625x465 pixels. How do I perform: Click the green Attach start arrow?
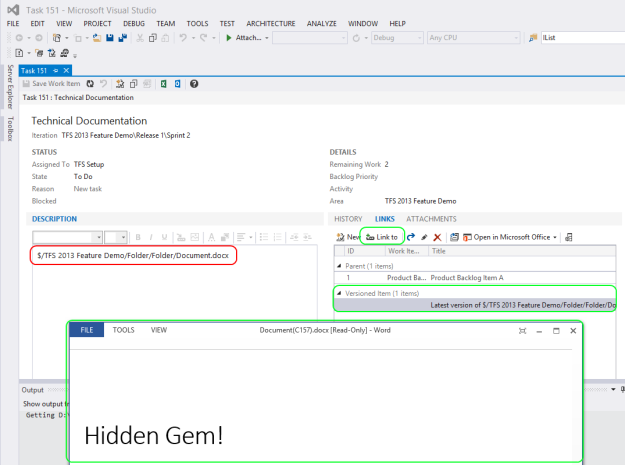coord(229,38)
